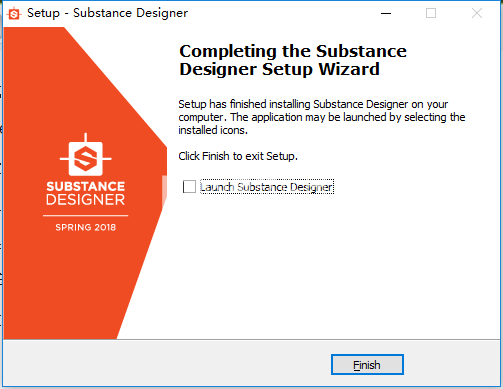
Task: Close the Setup window
Action: point(477,13)
